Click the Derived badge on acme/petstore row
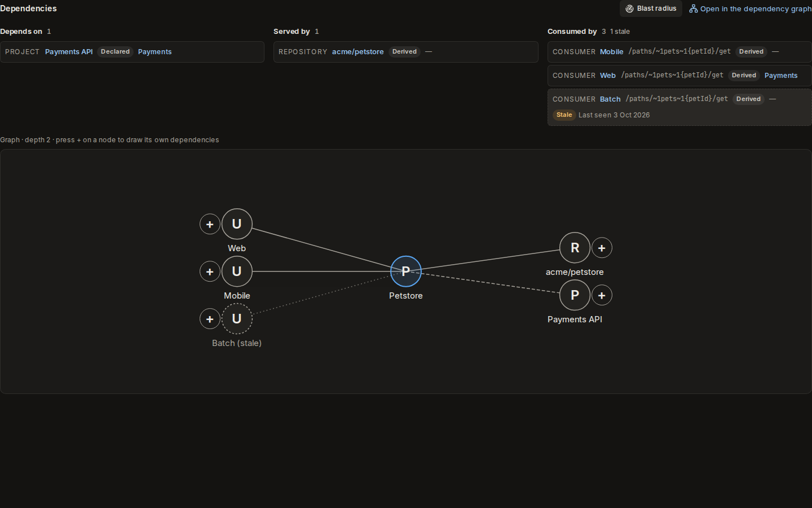 pos(404,52)
